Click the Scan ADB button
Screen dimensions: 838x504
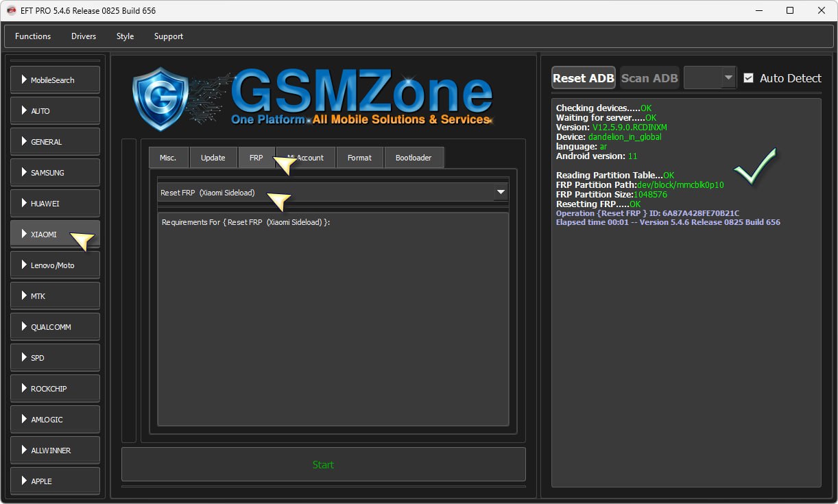click(649, 77)
